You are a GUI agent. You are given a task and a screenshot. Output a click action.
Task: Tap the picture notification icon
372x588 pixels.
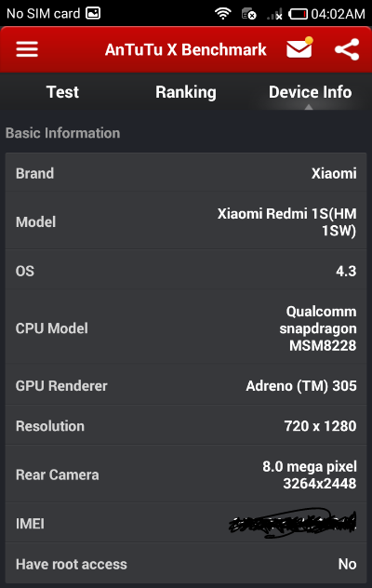(x=93, y=14)
